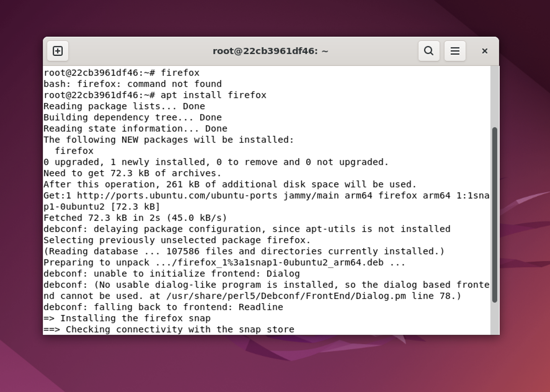The width and height of the screenshot is (550, 392).
Task: Click the '(Reading database ... 107586 files' line
Action: click(x=244, y=251)
